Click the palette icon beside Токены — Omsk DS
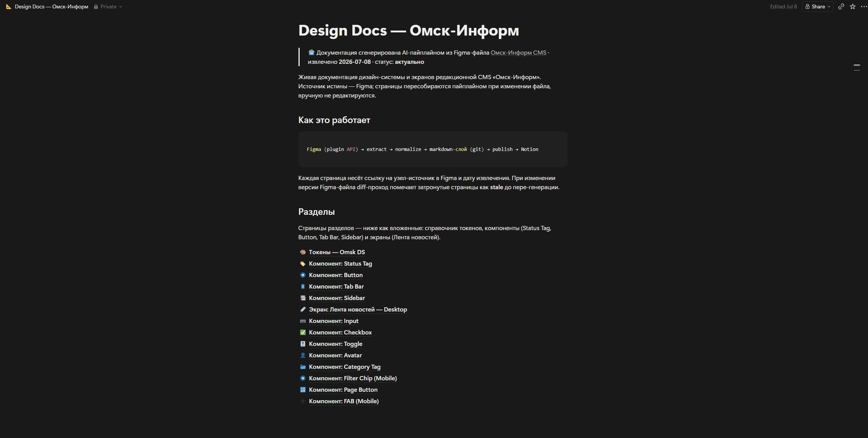868x438 pixels. tap(303, 252)
